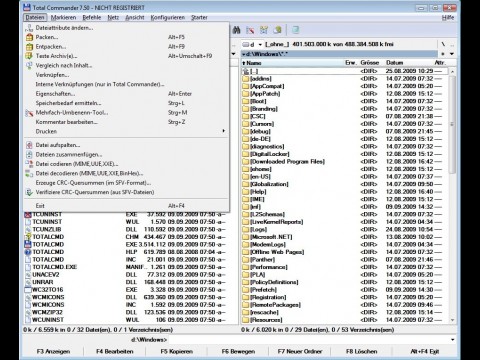Click the Vergleich nach Inhalt icon
Screen dimensions: 480x360
tap(29, 65)
